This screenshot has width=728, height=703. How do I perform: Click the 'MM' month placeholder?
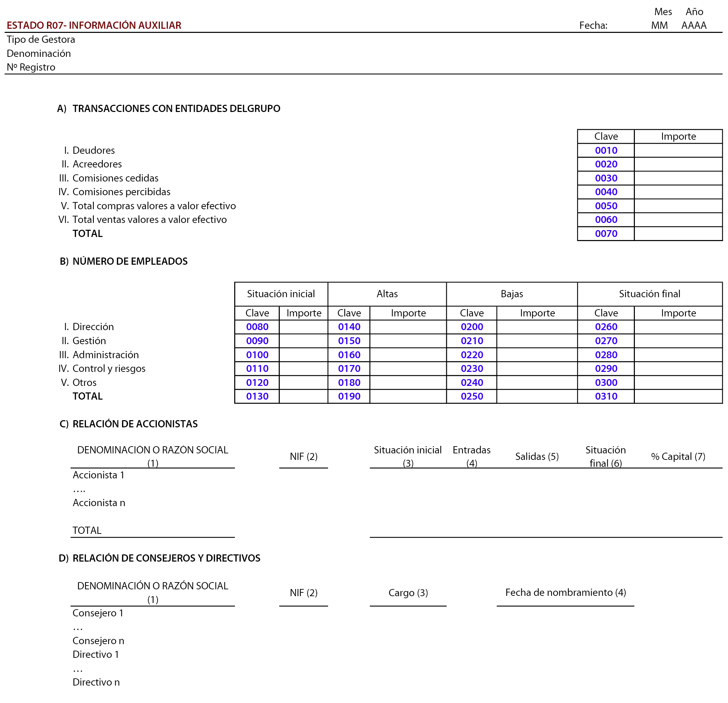click(659, 25)
